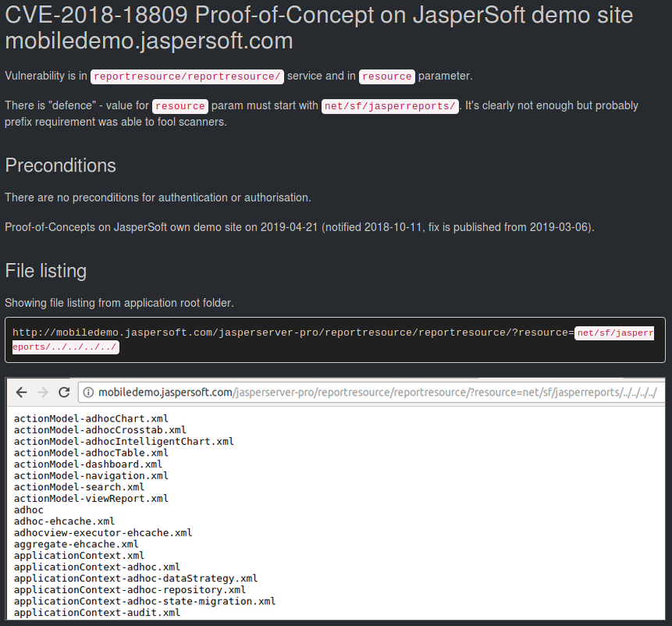Click the http://mobiledemo.jaspersoft.com URL in the code block

[293, 333]
